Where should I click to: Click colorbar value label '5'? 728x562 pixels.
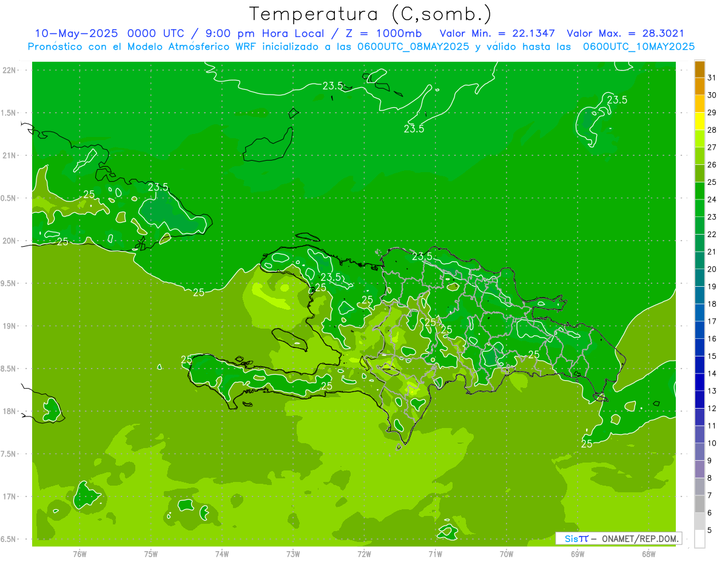pyautogui.click(x=710, y=530)
